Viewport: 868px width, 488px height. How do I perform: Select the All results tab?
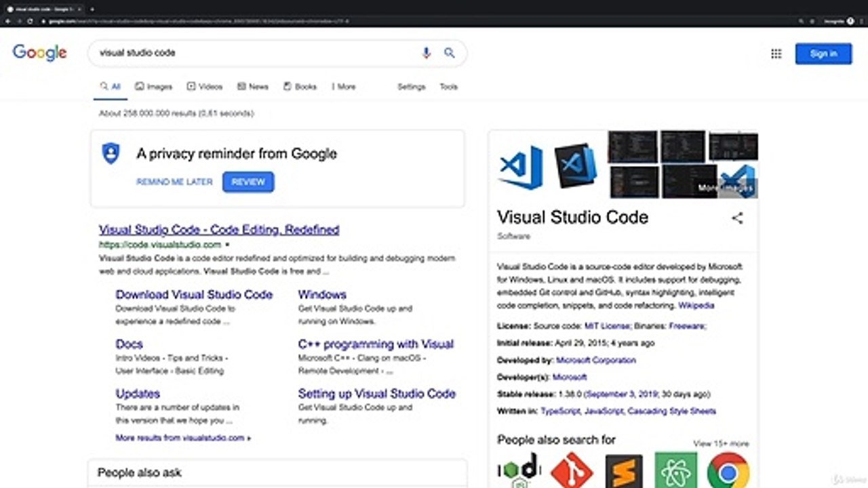pos(111,87)
